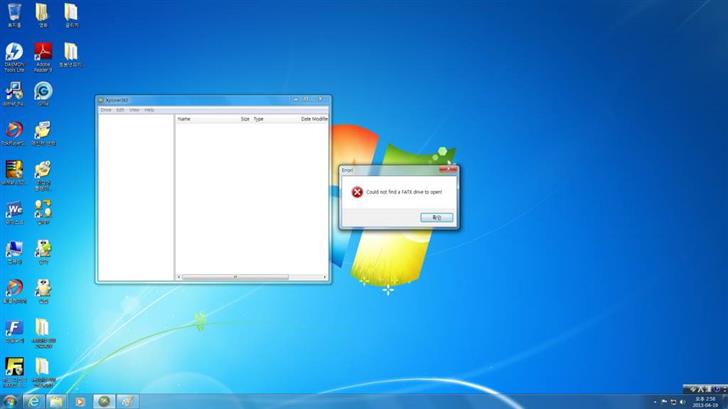Select the Recycle Bin desktop icon

(14, 15)
